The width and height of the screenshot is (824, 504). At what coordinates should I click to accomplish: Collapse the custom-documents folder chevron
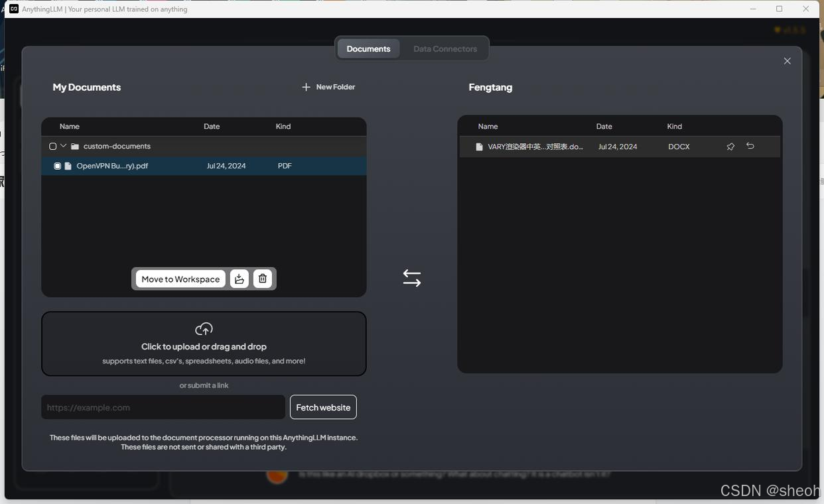(x=64, y=146)
